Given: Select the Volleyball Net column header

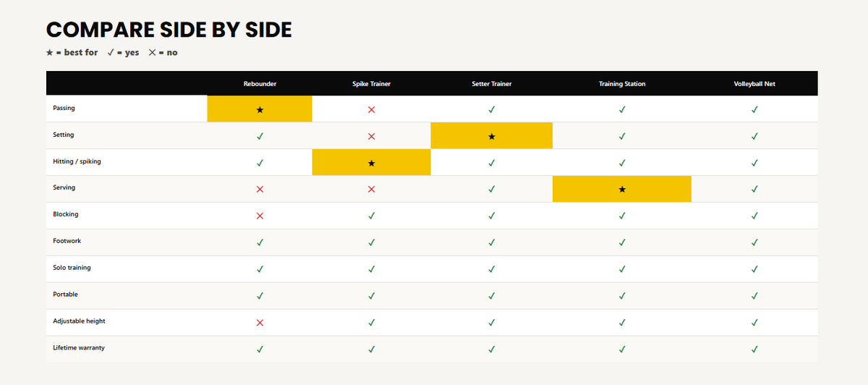Looking at the screenshot, I should coord(754,84).
